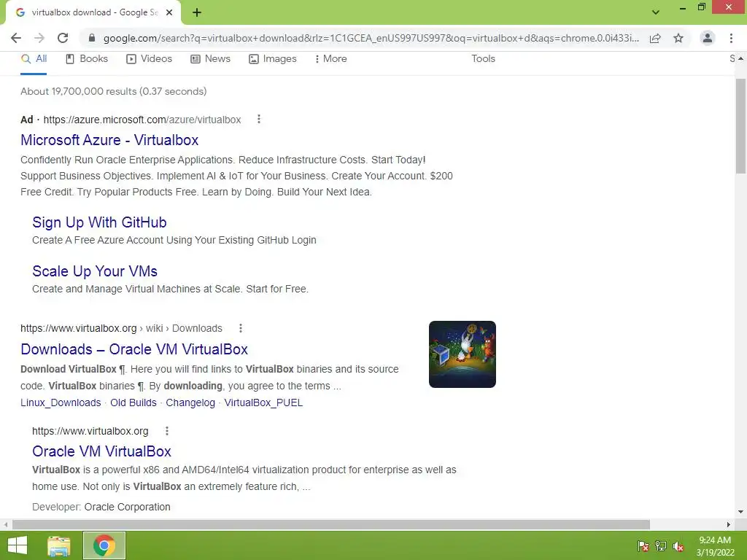Click the Oracle Corporation developer text

127,507
